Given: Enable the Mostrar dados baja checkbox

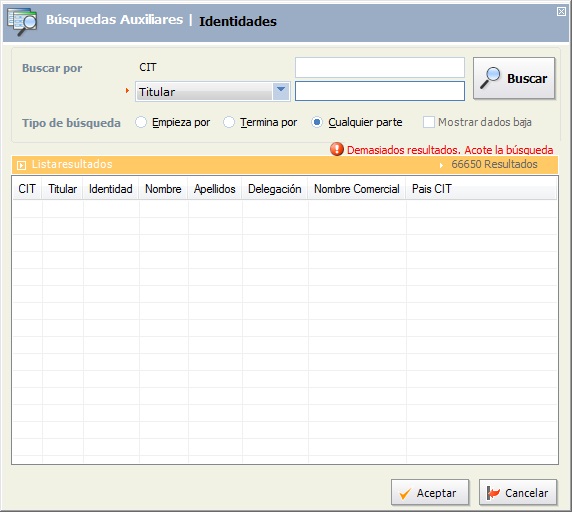Looking at the screenshot, I should click(x=429, y=122).
